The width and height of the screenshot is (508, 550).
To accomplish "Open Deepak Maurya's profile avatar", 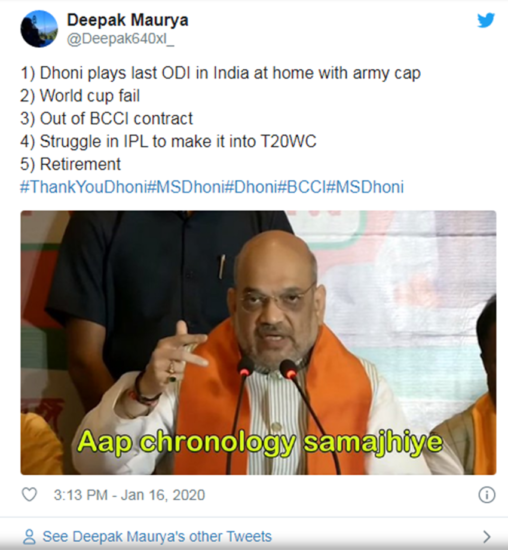I will (x=39, y=29).
